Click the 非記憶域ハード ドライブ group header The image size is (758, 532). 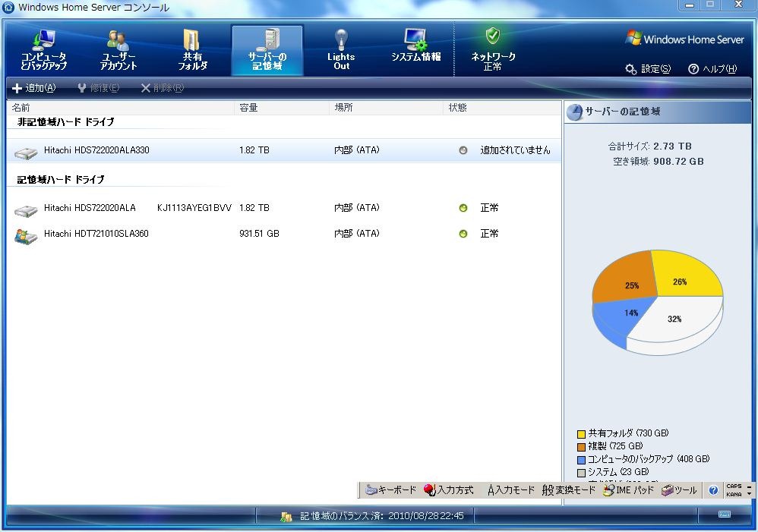(66, 121)
